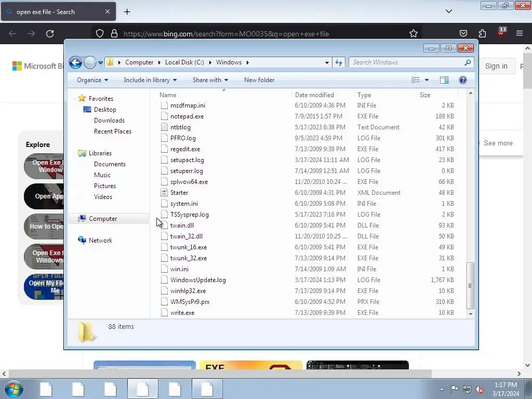Click the Firefox tracking protection shield icon
Screen dimensions: 532x399
[99, 34]
